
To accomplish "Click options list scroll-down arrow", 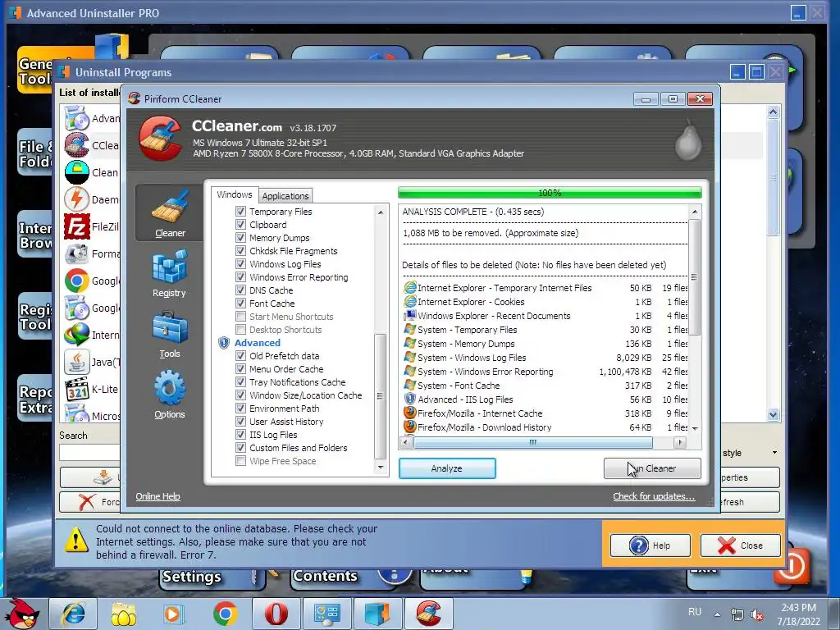I will pos(381,467).
